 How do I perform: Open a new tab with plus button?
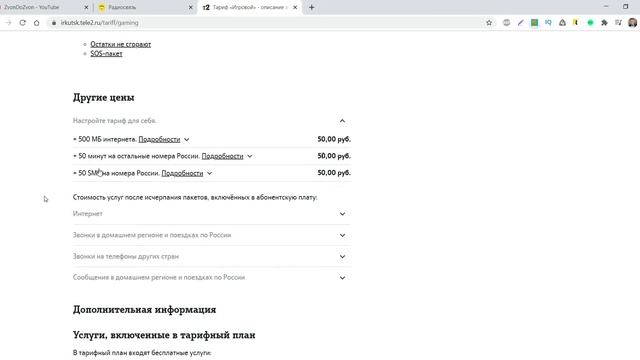311,7
